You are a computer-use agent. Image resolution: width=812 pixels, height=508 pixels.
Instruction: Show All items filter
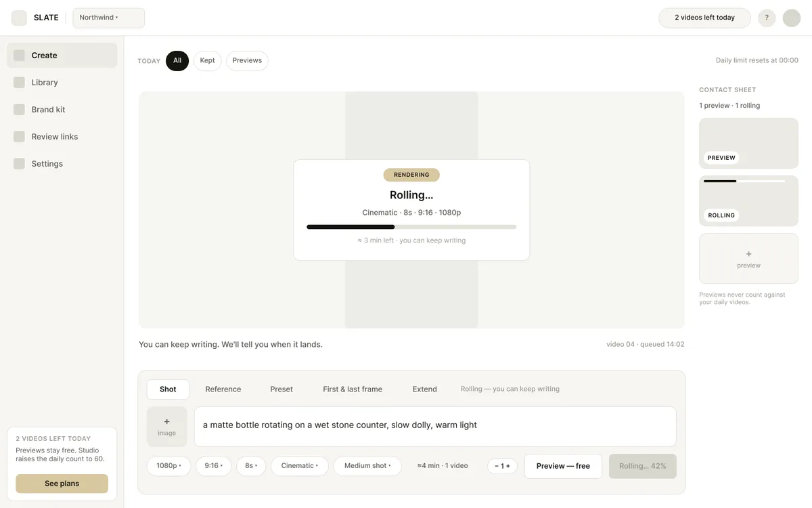click(x=177, y=61)
